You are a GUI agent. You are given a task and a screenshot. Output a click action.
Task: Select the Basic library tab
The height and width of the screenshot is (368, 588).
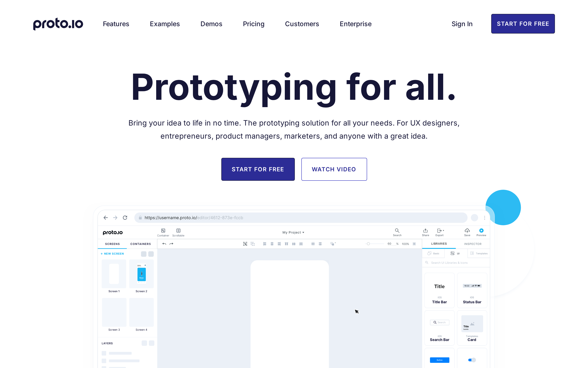pyautogui.click(x=433, y=253)
